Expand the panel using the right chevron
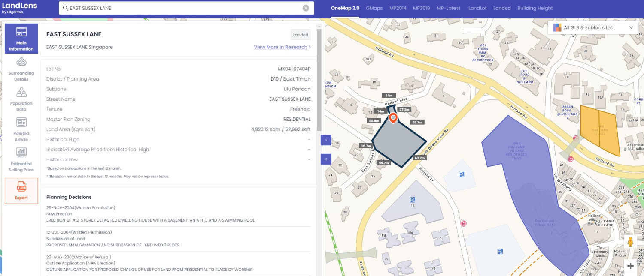The width and height of the screenshot is (644, 276). click(x=326, y=140)
